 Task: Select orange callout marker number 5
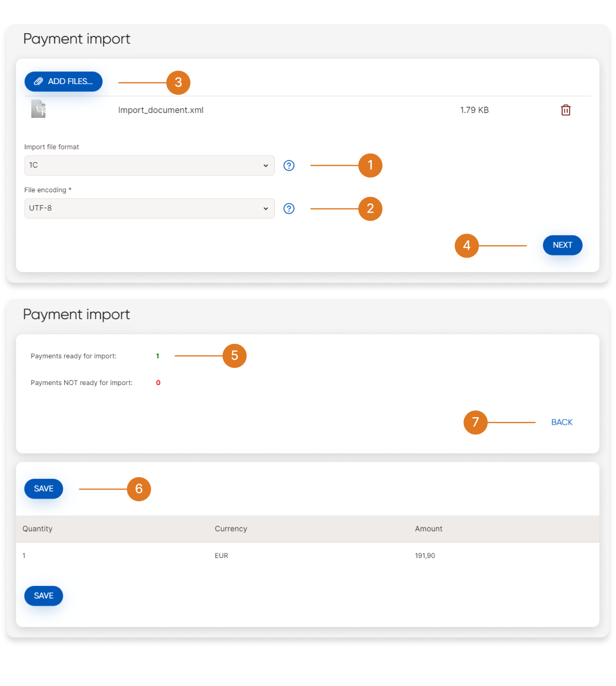pos(235,356)
